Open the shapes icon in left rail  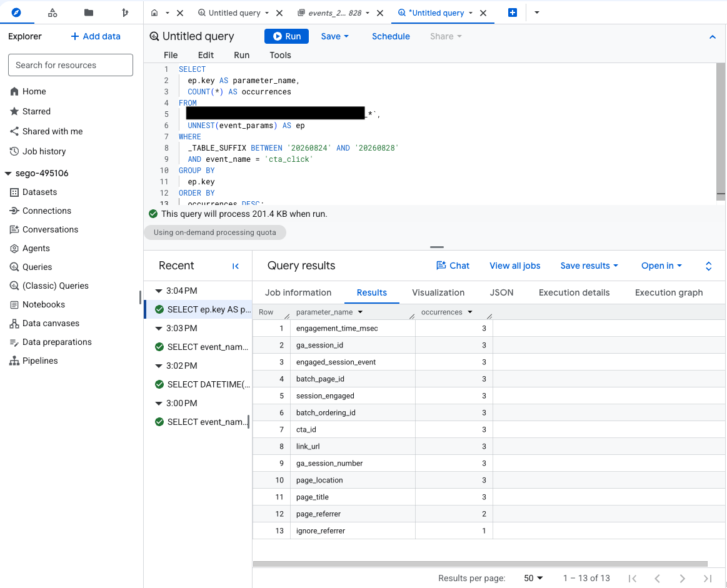coord(53,12)
